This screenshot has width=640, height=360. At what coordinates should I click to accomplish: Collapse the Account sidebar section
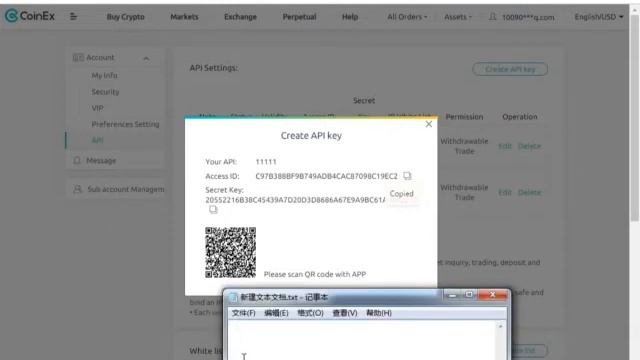tap(146, 58)
